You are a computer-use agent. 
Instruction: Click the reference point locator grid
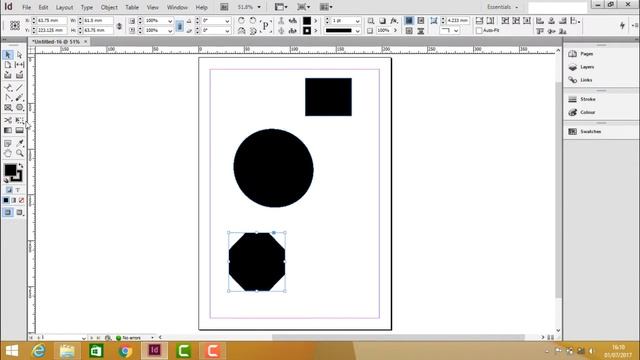coord(15,25)
